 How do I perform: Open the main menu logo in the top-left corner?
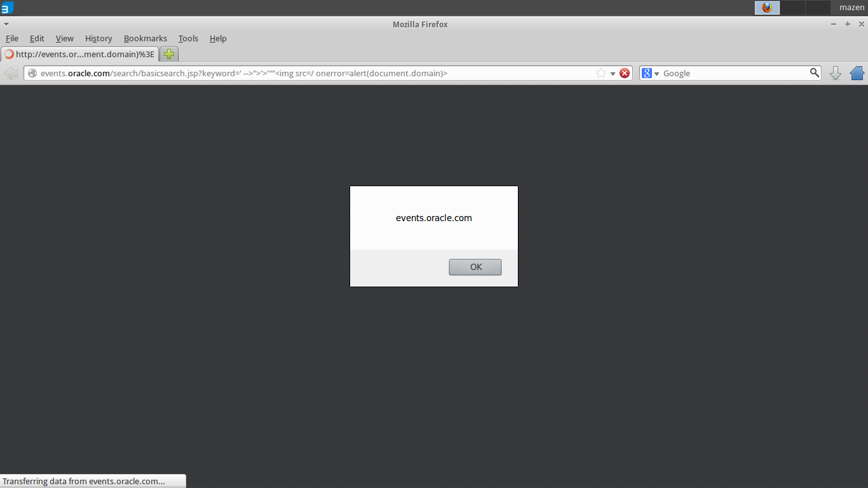pyautogui.click(x=8, y=8)
